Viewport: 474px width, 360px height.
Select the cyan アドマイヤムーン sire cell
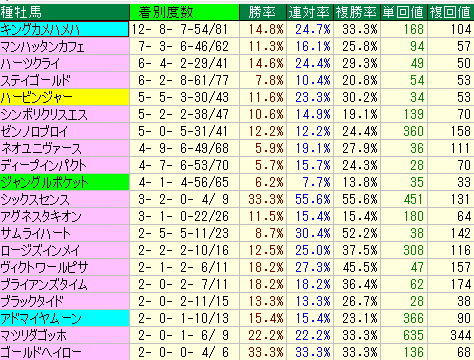coord(64,318)
